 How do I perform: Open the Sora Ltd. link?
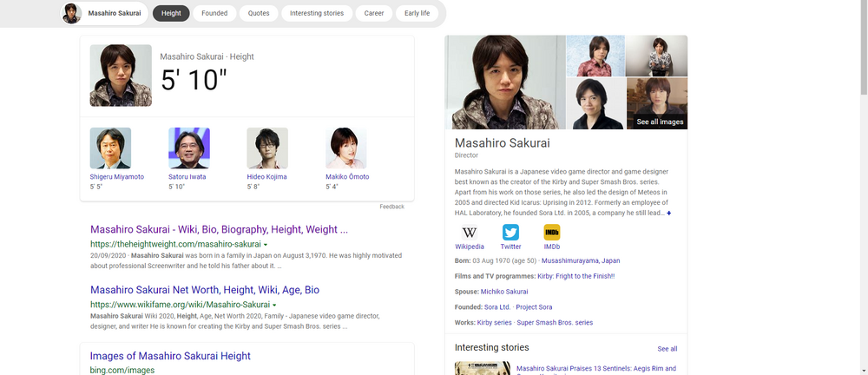pos(497,307)
